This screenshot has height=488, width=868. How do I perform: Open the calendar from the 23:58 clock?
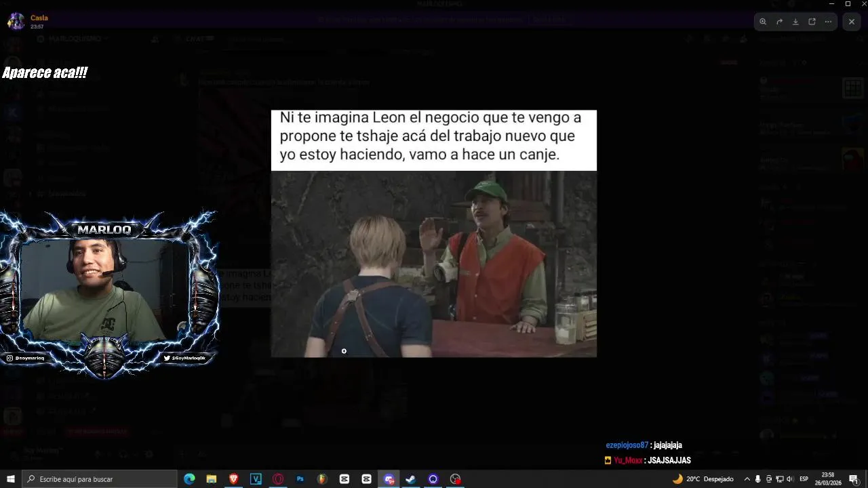tap(828, 479)
